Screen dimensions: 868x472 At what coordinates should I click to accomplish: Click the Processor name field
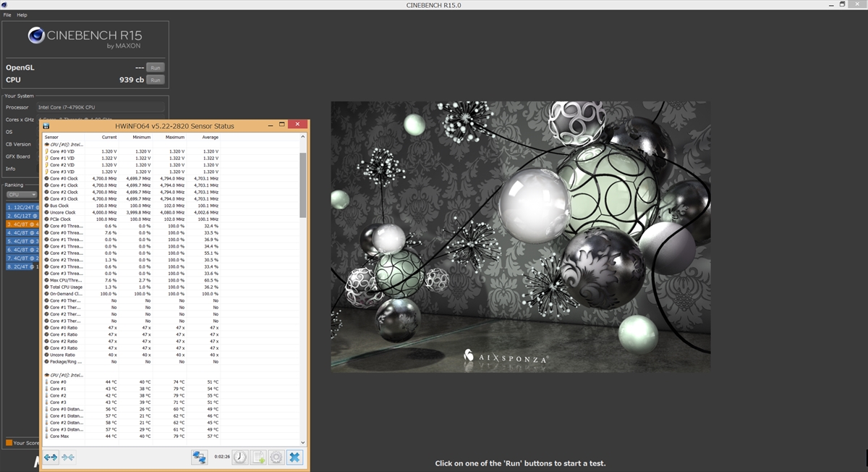click(101, 107)
